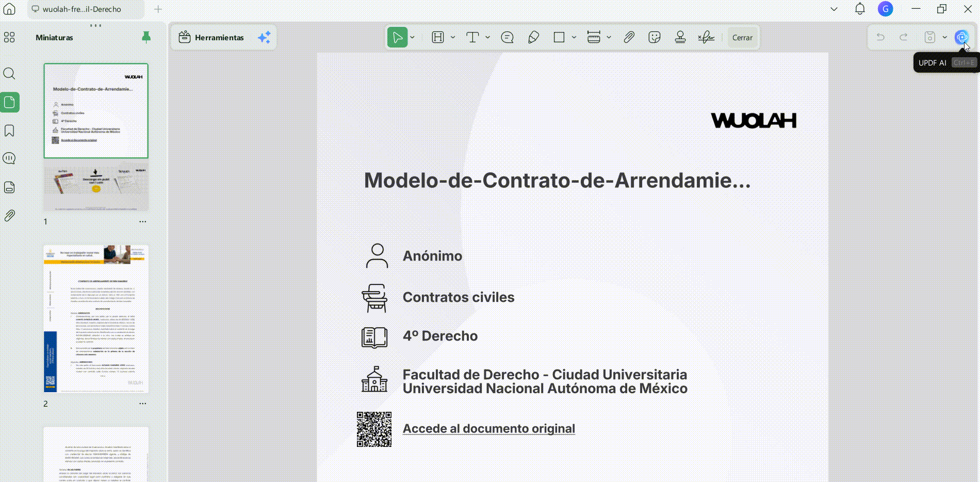Select the measurement tool
Screen dimensions: 980x482
[x=594, y=37]
